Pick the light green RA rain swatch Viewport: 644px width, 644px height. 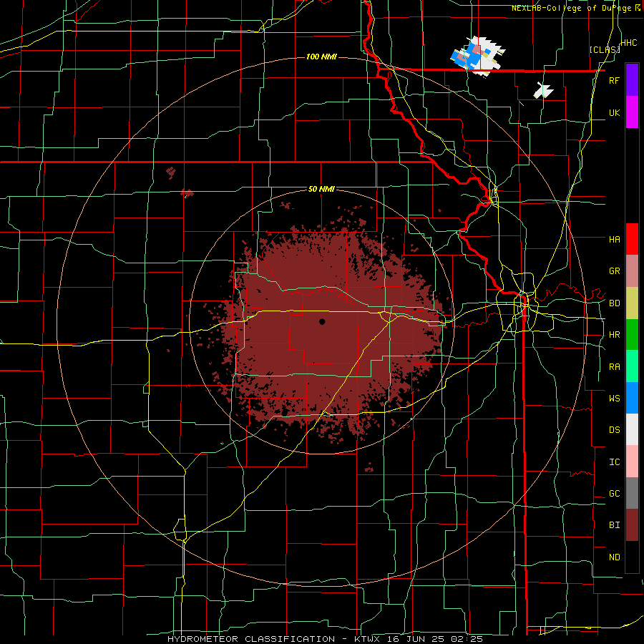click(632, 366)
